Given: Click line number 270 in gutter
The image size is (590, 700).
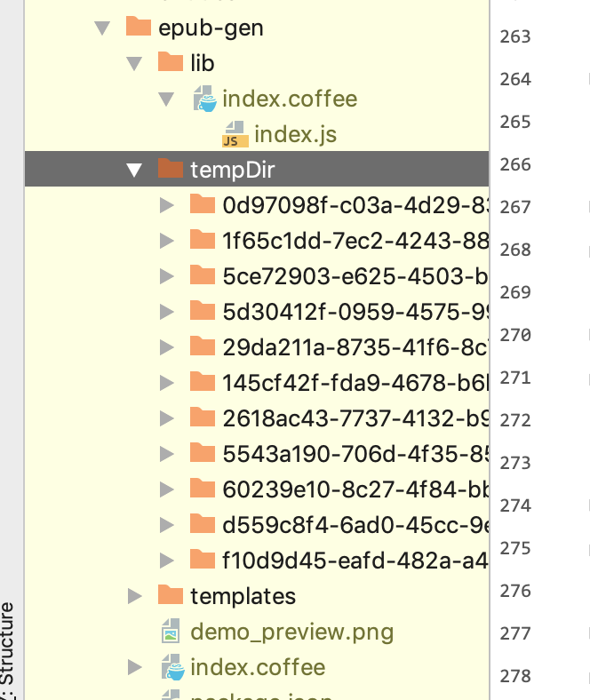Looking at the screenshot, I should pyautogui.click(x=515, y=335).
